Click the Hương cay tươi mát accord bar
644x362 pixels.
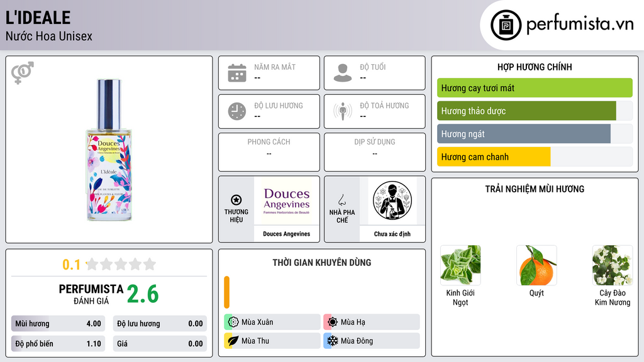tap(535, 88)
